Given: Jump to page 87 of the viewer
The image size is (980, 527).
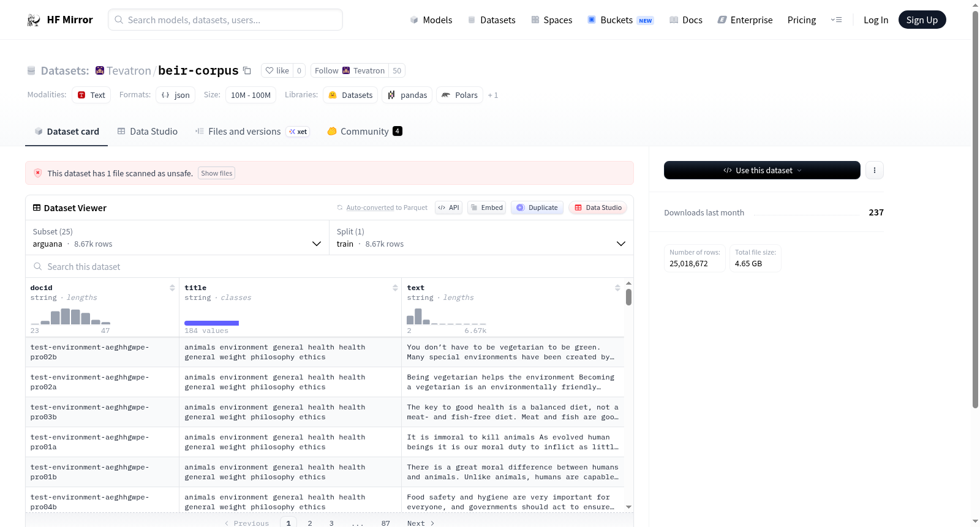Looking at the screenshot, I should [x=385, y=523].
